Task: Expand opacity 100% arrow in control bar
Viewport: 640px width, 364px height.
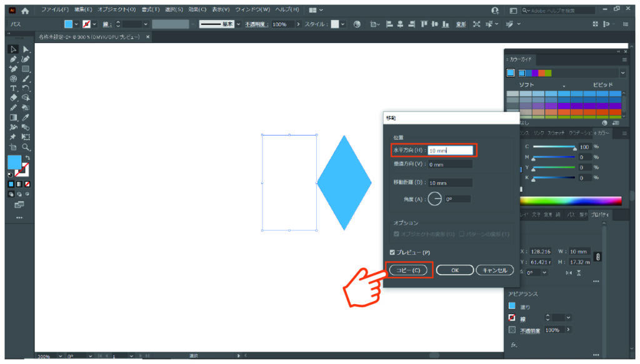Action: [298, 24]
